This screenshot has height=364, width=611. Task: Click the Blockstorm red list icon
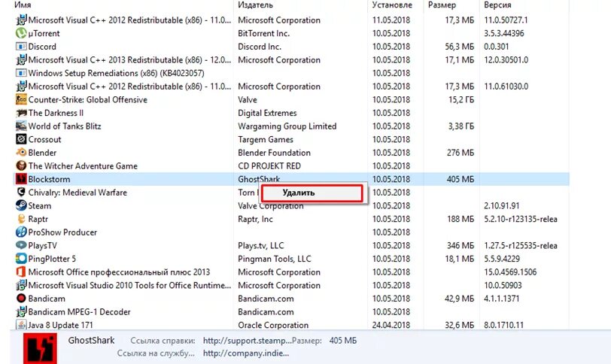(x=21, y=179)
